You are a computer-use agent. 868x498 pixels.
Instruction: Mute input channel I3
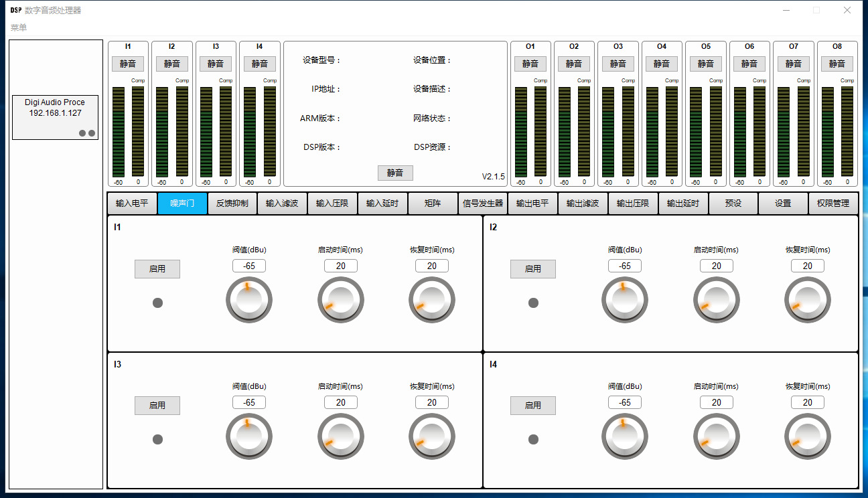(x=216, y=64)
